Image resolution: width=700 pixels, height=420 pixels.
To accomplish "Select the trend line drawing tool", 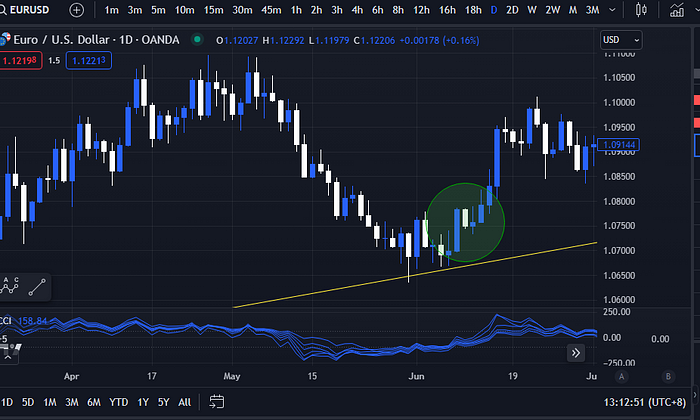I will (x=37, y=286).
